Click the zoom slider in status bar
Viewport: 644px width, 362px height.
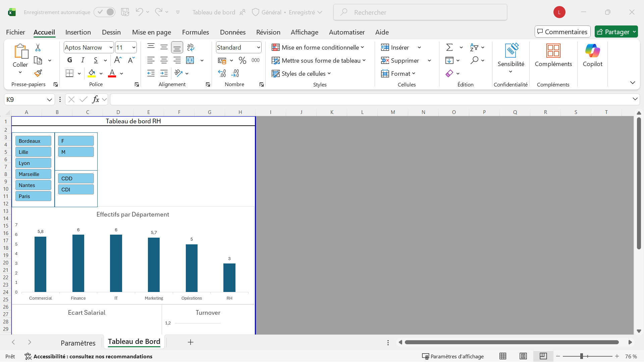582,356
